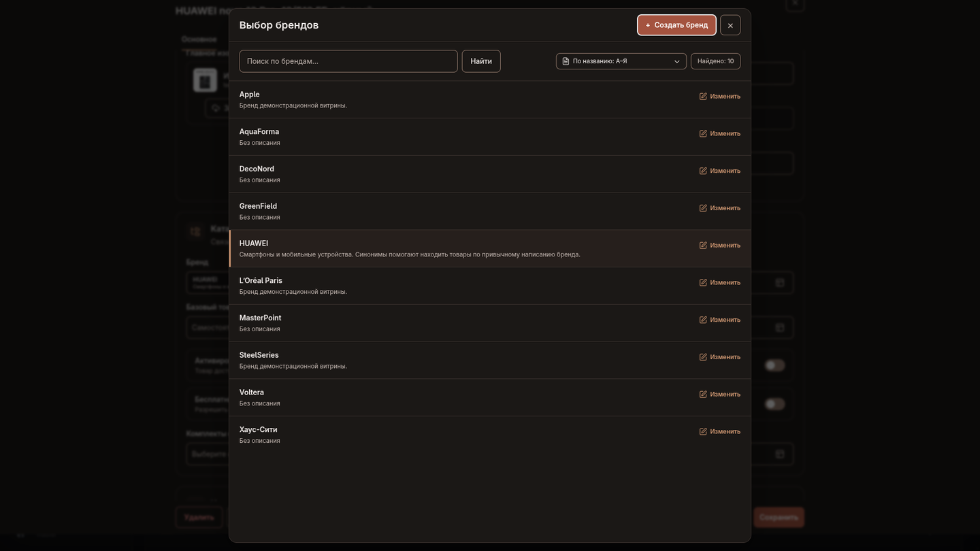Choose the L'Oréal Paris brand name

261,281
